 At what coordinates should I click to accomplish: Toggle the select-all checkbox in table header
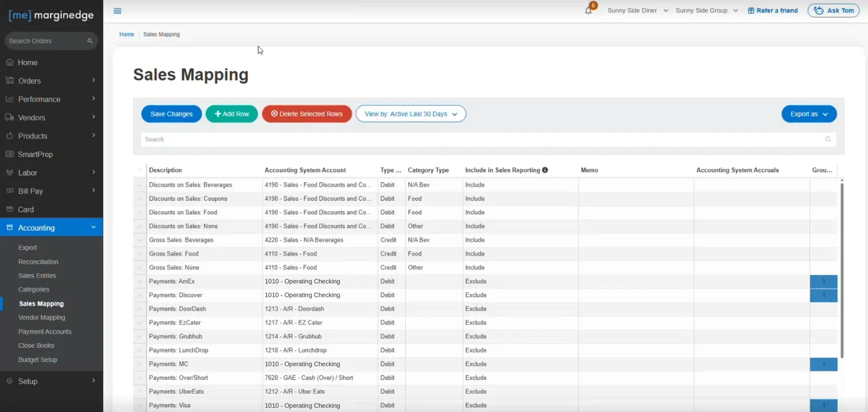coord(139,170)
